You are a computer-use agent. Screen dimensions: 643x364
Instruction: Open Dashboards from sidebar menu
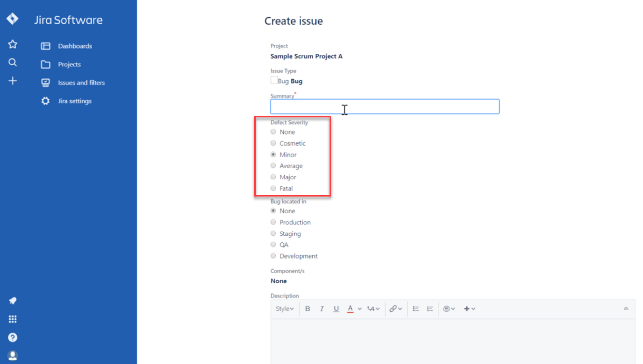pyautogui.click(x=75, y=46)
